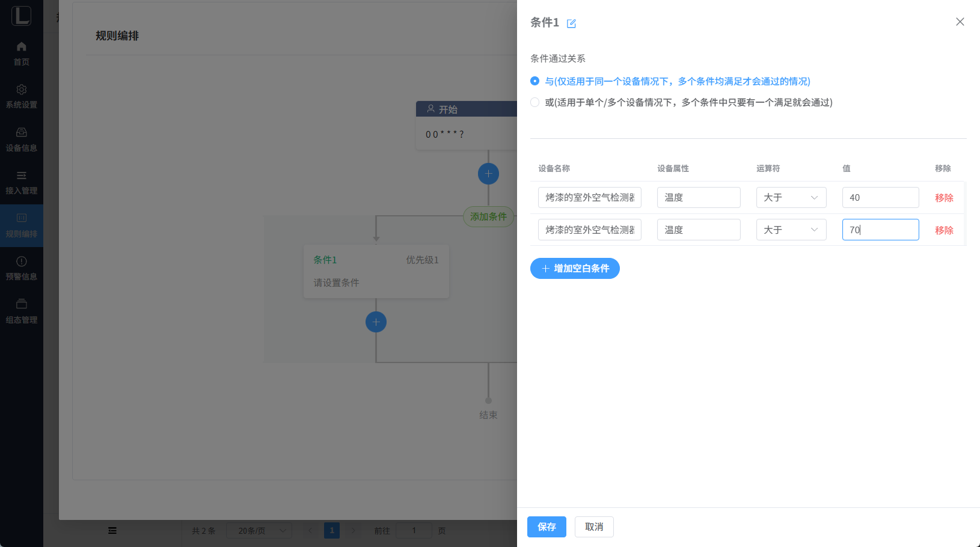
Task: Click the 取消 button
Action: (593, 527)
